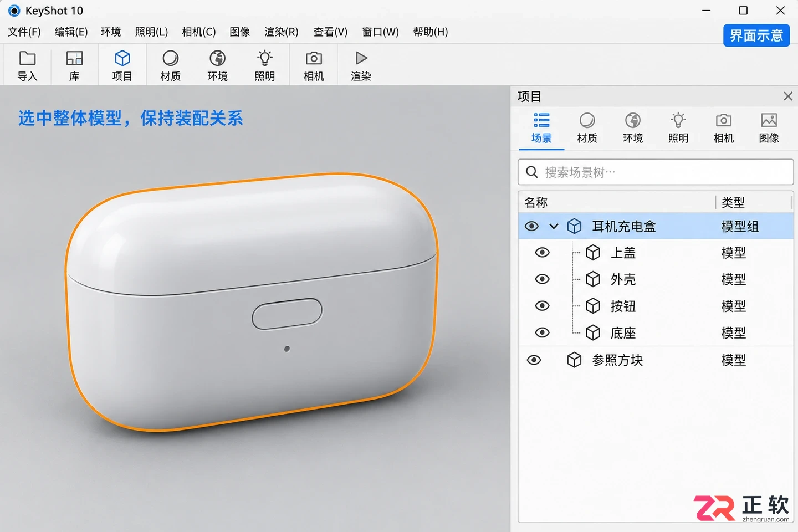Focus the 搜索场景树 search field
Image resolution: width=798 pixels, height=532 pixels.
coord(656,172)
